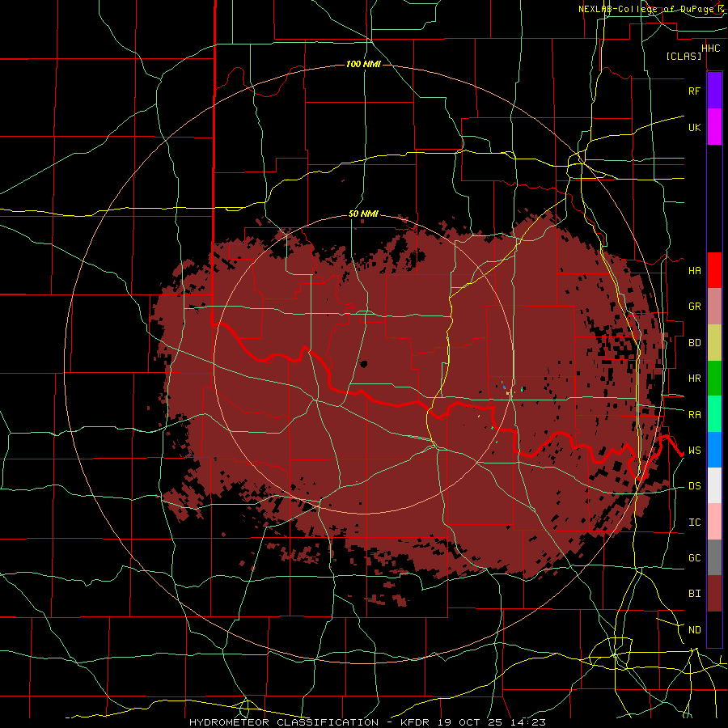Click the BI legend label
This screenshot has height=728, width=728.
694,594
